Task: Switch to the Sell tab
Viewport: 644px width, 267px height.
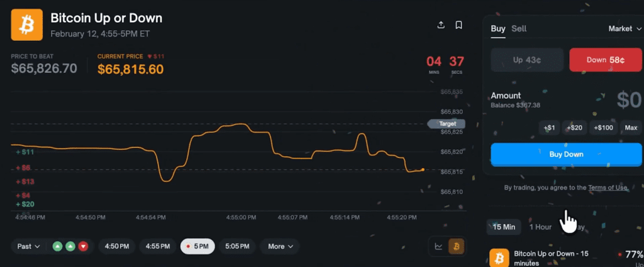Action: point(519,28)
